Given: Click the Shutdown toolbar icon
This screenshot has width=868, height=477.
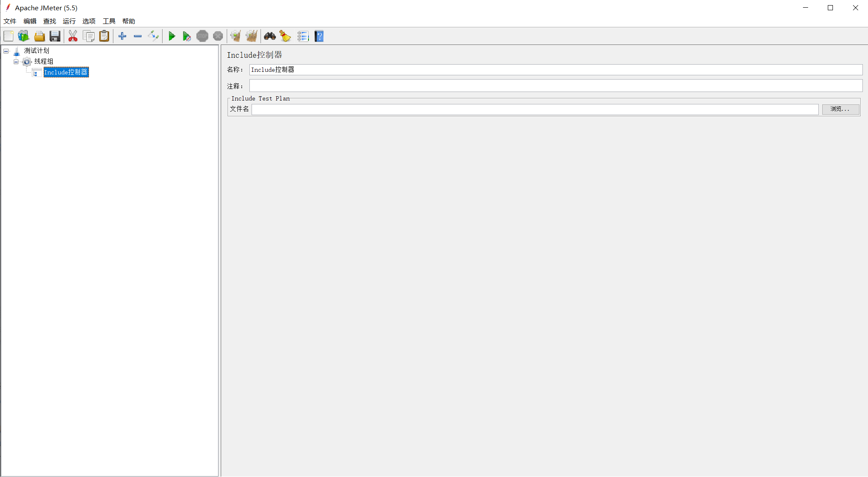Looking at the screenshot, I should 218,36.
